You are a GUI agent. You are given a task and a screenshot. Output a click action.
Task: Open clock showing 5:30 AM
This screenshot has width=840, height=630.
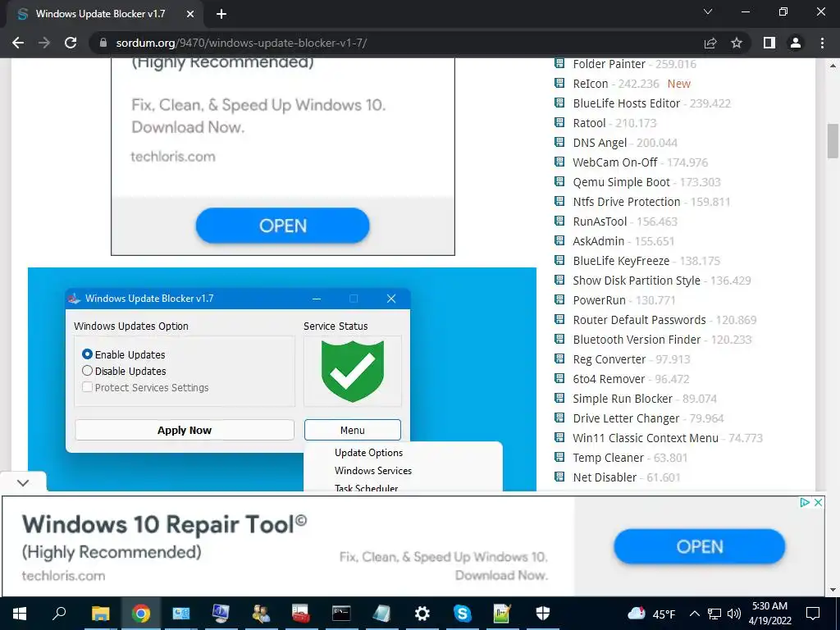tap(769, 614)
